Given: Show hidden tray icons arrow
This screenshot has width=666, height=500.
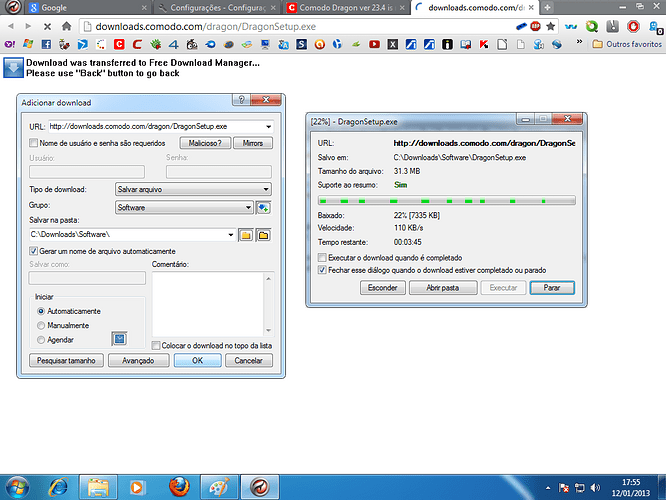Looking at the screenshot, I should 548,488.
